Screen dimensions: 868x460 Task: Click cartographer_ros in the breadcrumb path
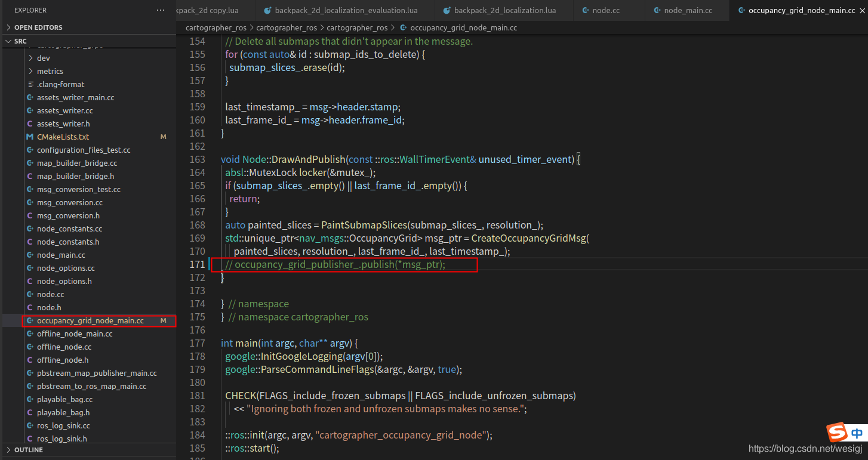coord(216,27)
